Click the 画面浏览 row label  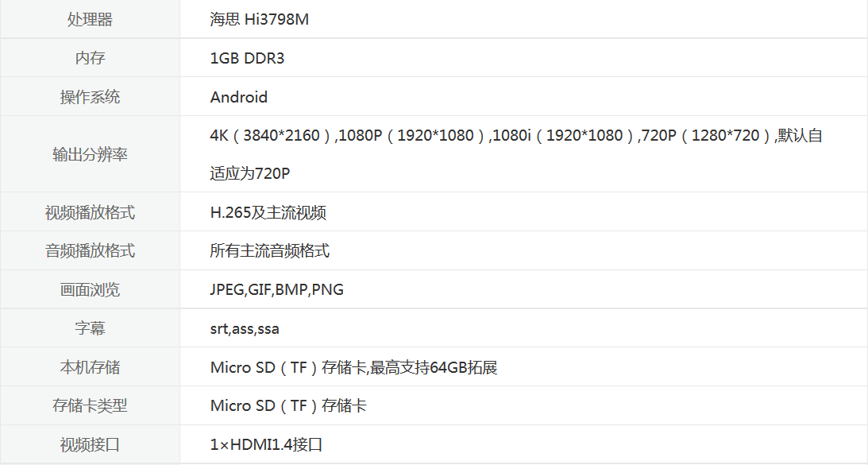coord(90,289)
